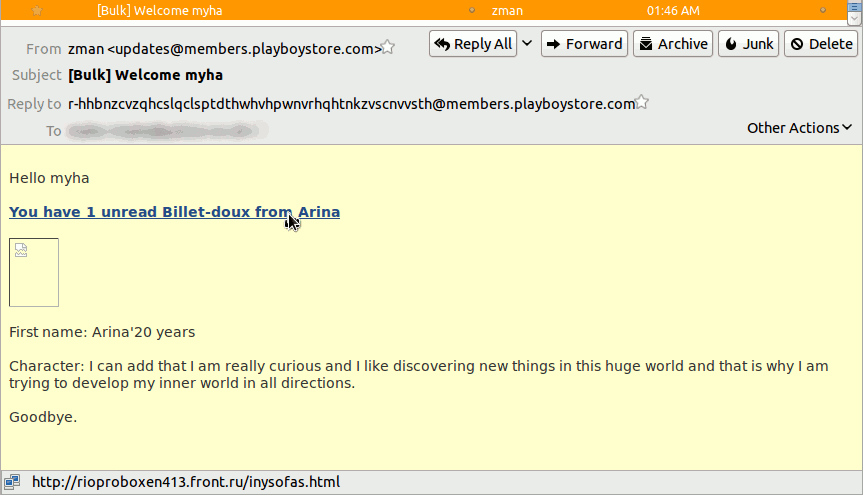Star the Reply-to address contact

pos(643,103)
